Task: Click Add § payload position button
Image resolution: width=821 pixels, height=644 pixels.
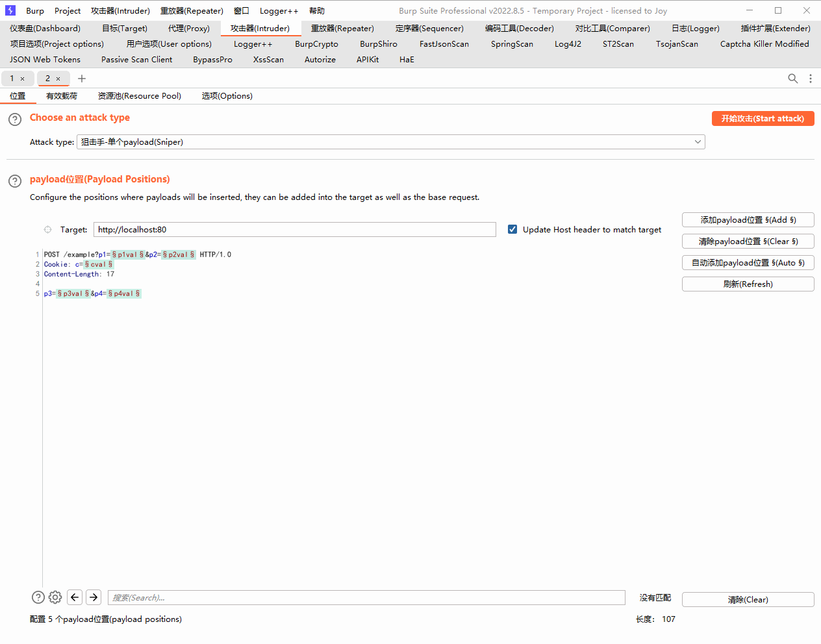Action: 748,220
